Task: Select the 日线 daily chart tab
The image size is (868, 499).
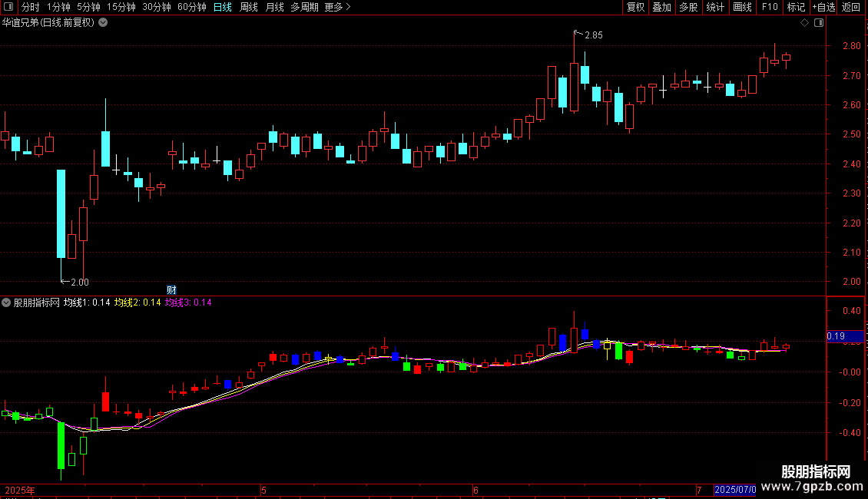Action: click(x=223, y=7)
